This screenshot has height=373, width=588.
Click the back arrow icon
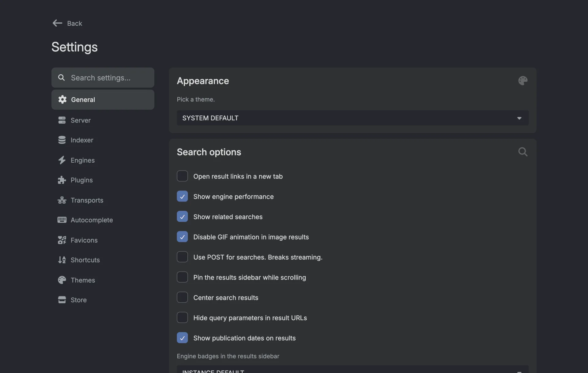[57, 23]
